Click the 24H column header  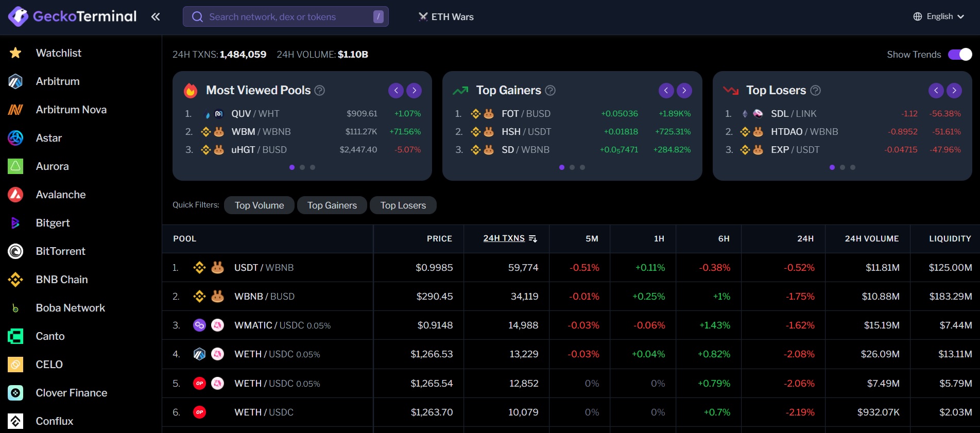[x=805, y=239]
